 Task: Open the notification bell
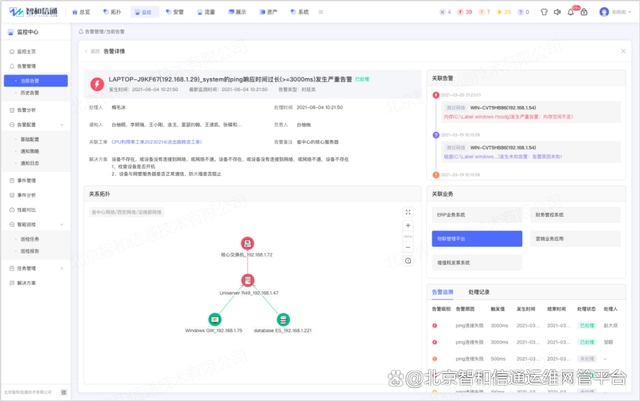coord(571,12)
